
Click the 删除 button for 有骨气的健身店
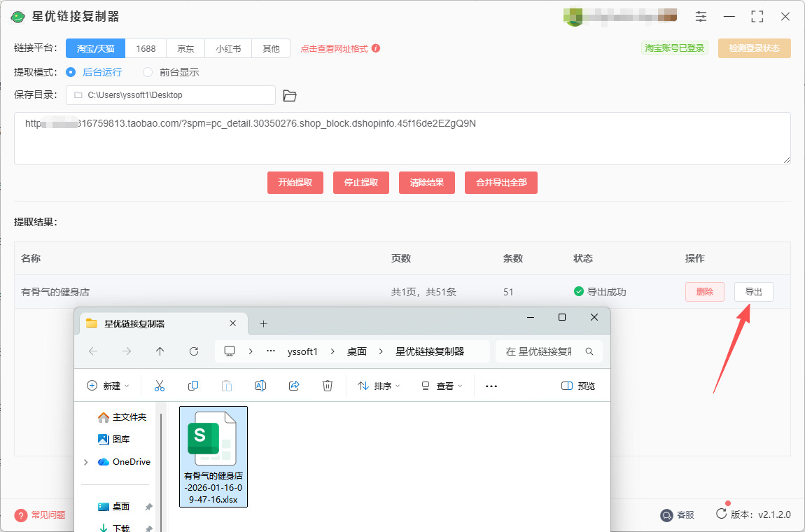(704, 292)
